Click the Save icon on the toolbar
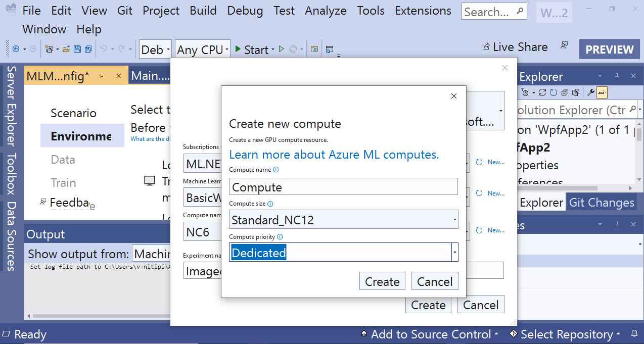 click(x=77, y=49)
